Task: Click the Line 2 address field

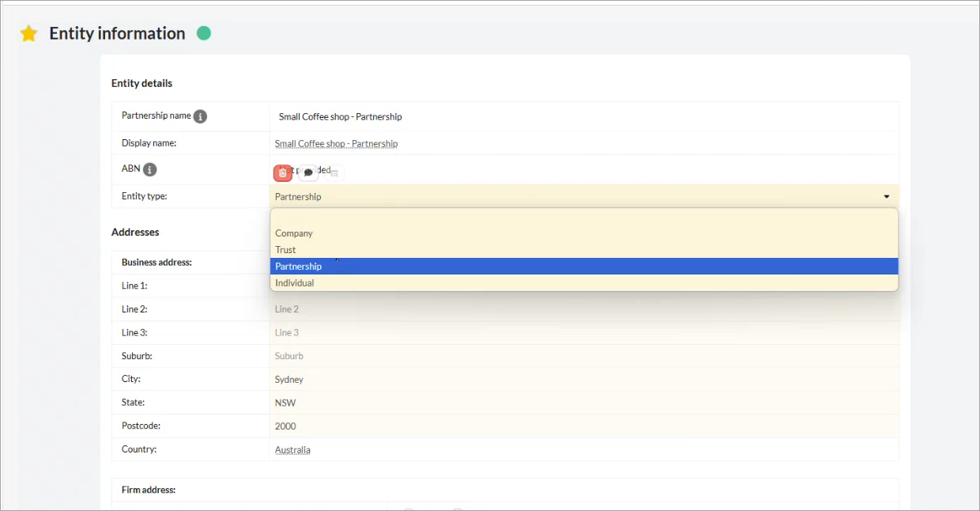Action: [x=583, y=309]
